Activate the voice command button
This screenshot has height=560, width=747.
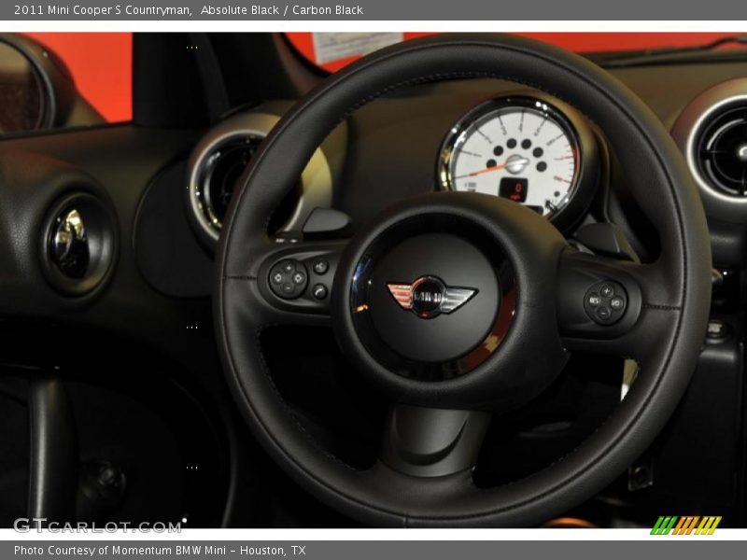[320, 266]
